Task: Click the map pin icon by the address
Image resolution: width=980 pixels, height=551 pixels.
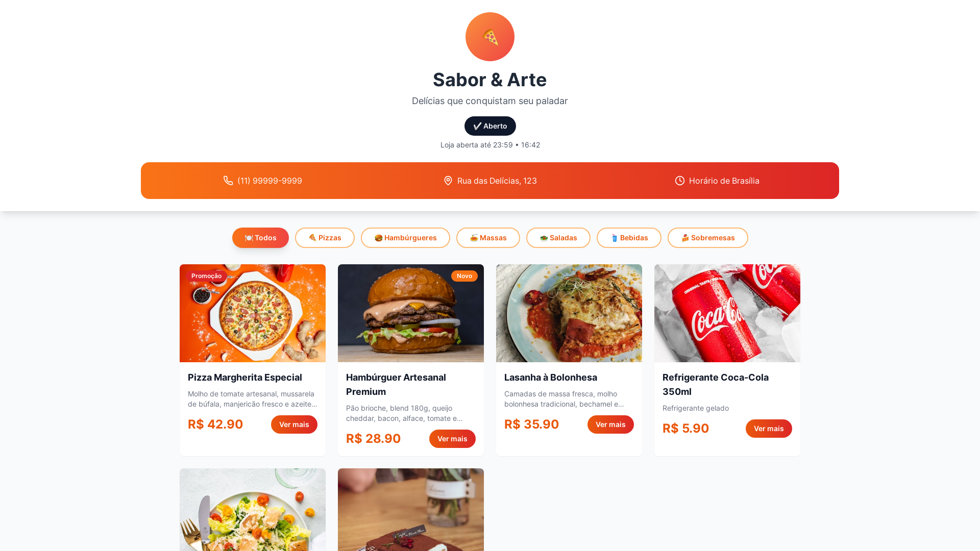Action: [x=448, y=181]
